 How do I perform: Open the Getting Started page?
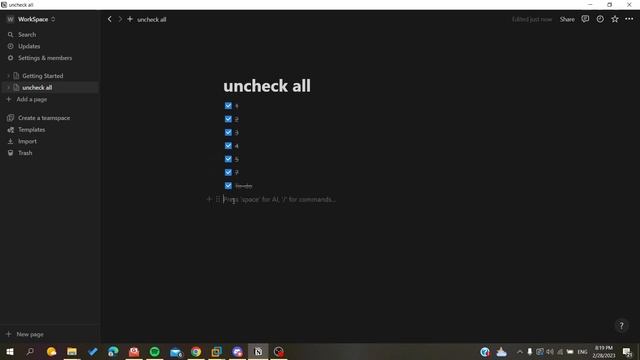42,76
